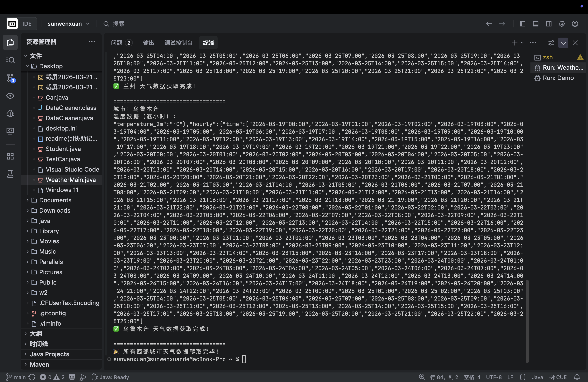Toggle the secondary sidebar layout icon
The width and height of the screenshot is (588, 382).
tap(549, 24)
